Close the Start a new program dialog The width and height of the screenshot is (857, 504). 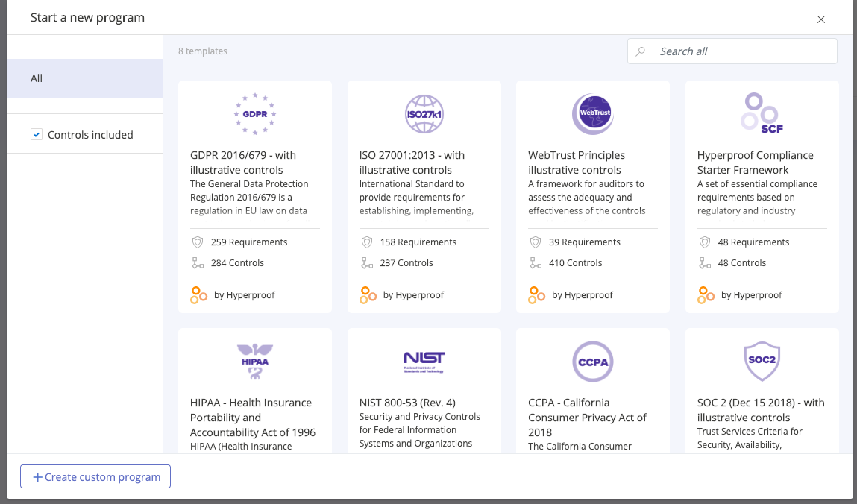(x=821, y=19)
